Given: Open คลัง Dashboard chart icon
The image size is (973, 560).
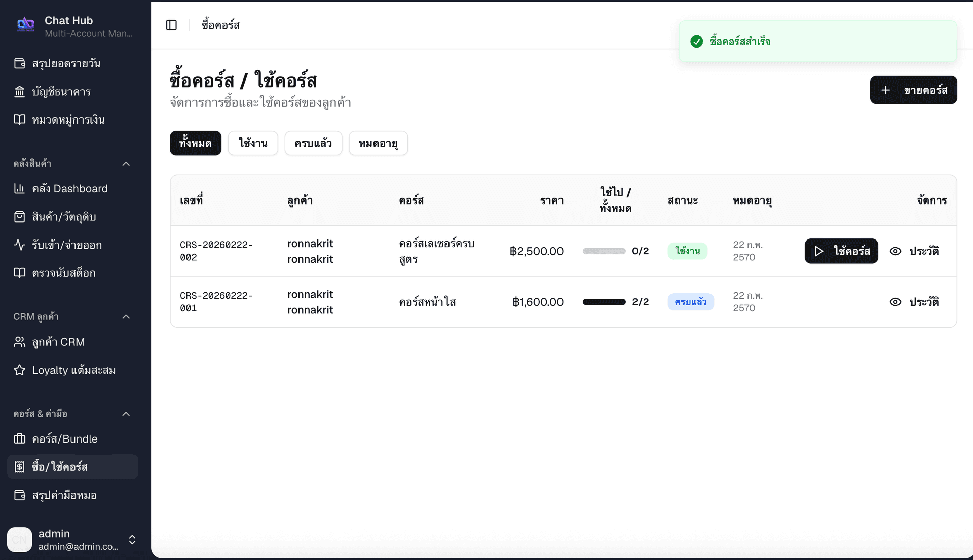Looking at the screenshot, I should pyautogui.click(x=19, y=188).
